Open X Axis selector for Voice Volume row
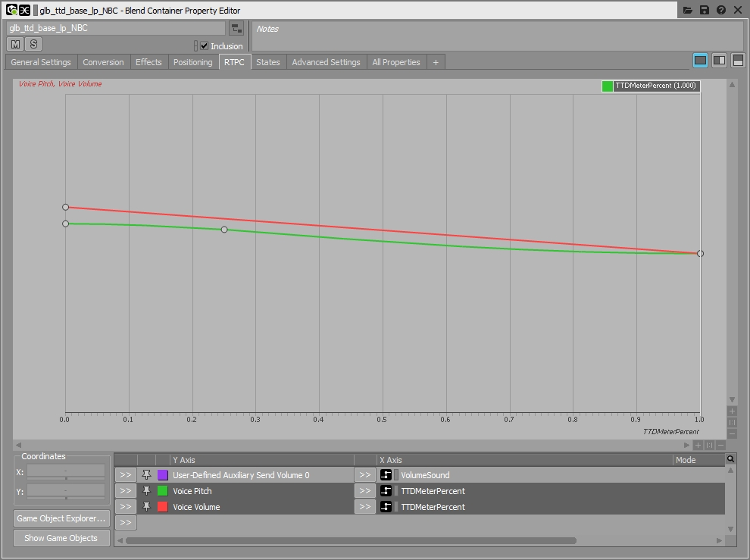 [365, 506]
